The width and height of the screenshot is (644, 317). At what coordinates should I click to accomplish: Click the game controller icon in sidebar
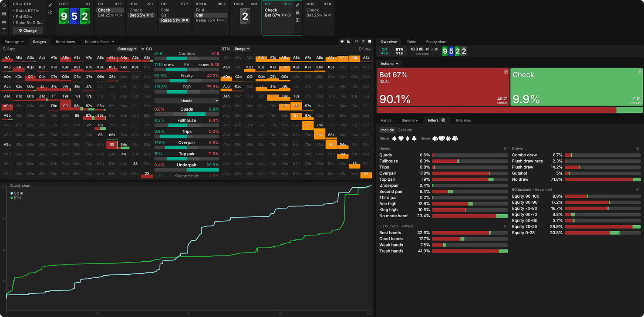pyautogui.click(x=4, y=22)
